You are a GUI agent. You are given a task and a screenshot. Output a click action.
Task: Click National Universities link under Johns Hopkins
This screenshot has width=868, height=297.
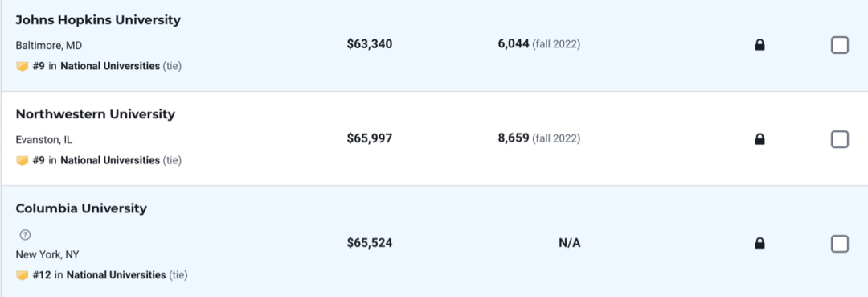tap(110, 66)
